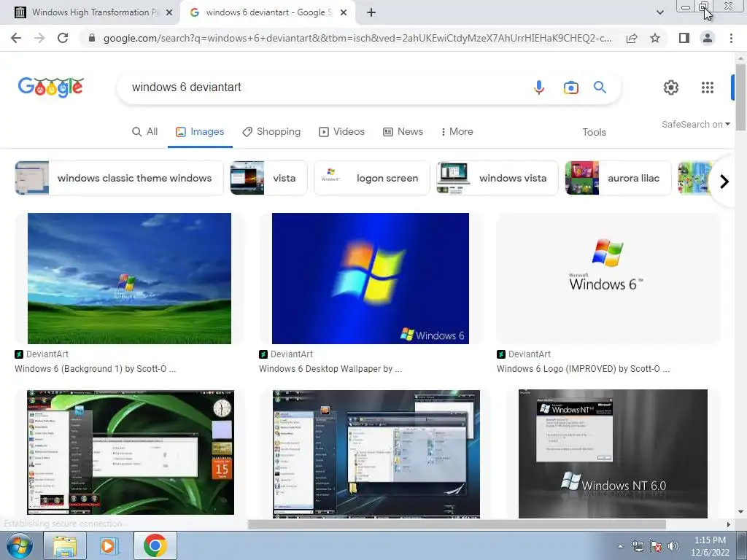Open the tab search chevron
Image resolution: width=747 pixels, height=560 pixels.
659,12
